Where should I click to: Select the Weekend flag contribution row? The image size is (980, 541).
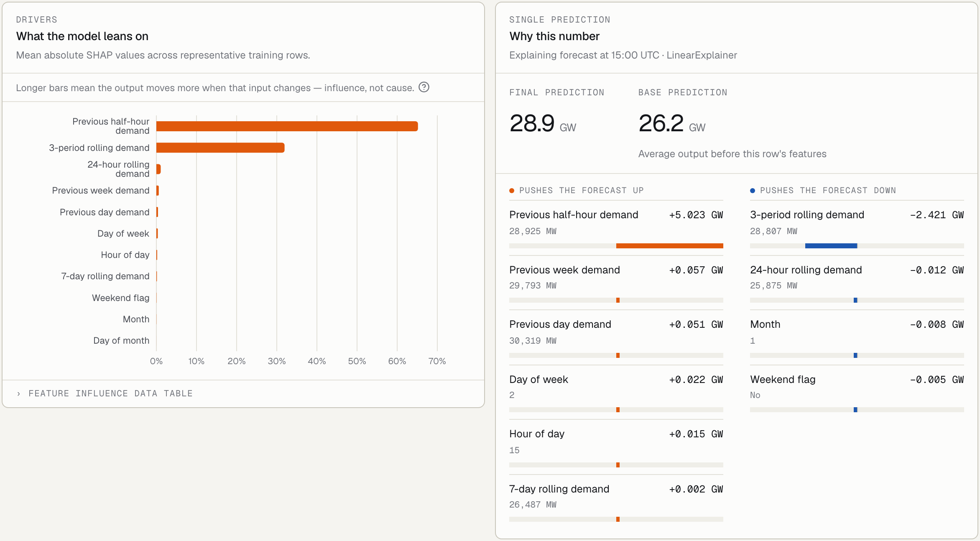tap(857, 393)
